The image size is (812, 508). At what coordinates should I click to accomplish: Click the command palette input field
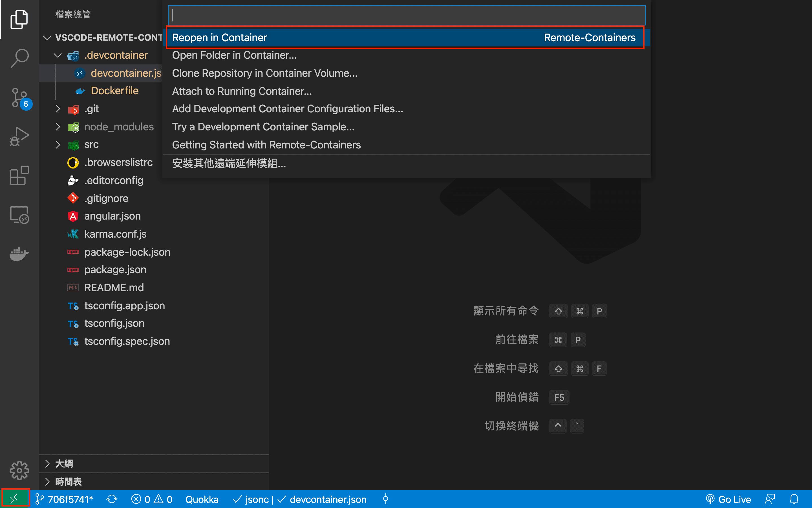click(406, 15)
